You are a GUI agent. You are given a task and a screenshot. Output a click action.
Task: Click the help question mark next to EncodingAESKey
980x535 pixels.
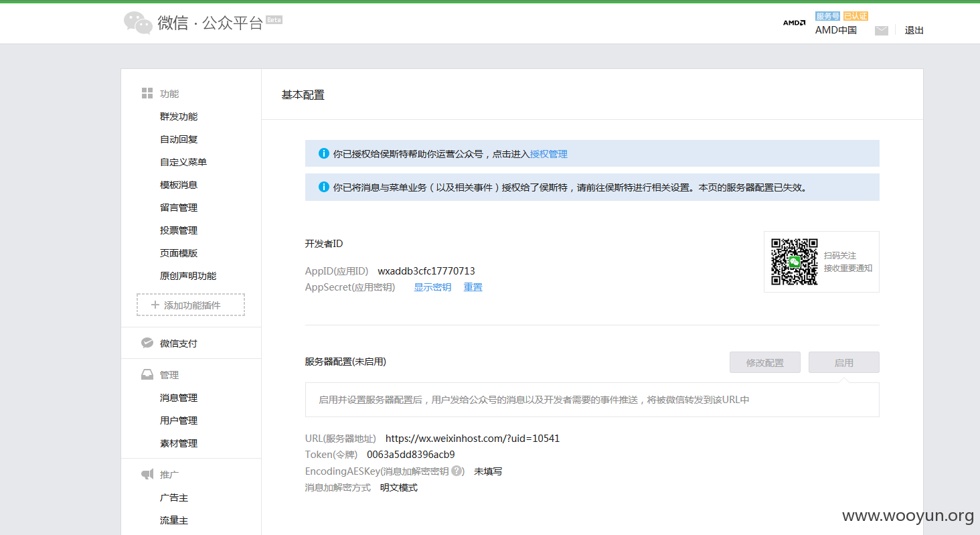click(x=457, y=471)
